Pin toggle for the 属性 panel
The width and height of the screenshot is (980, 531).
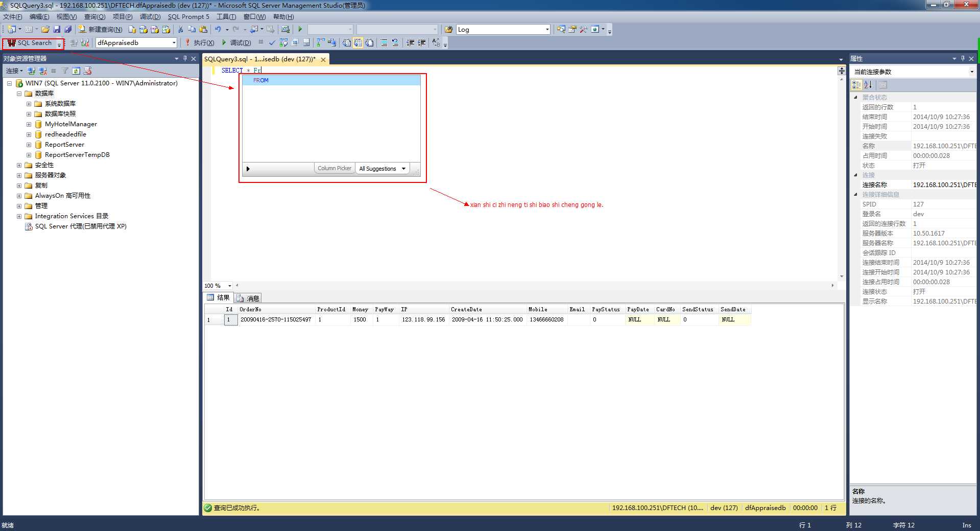(963, 59)
